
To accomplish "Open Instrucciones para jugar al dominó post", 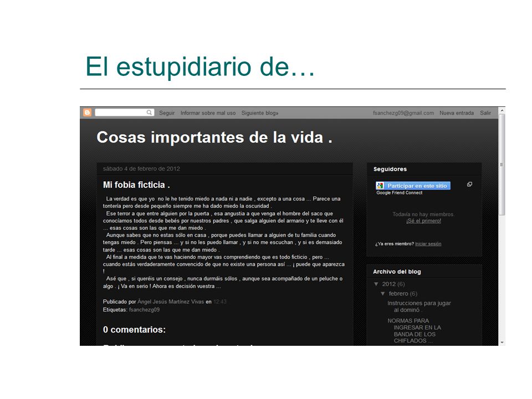I will (x=419, y=306).
